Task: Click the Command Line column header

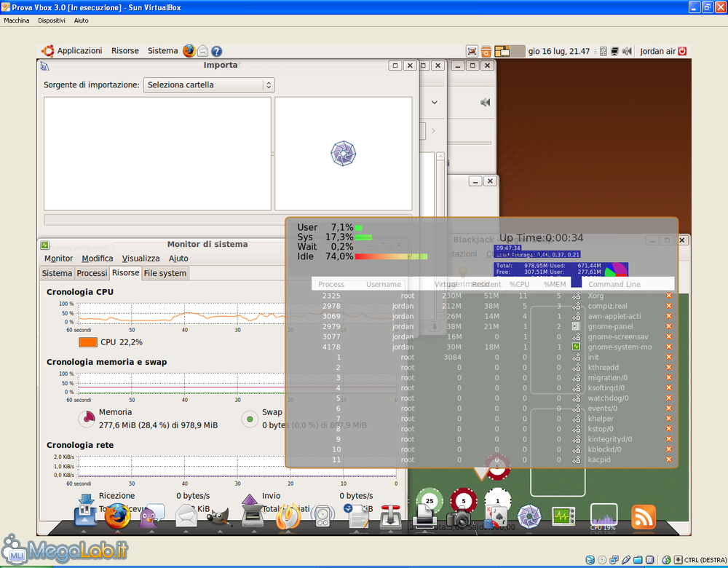Action: click(x=614, y=284)
